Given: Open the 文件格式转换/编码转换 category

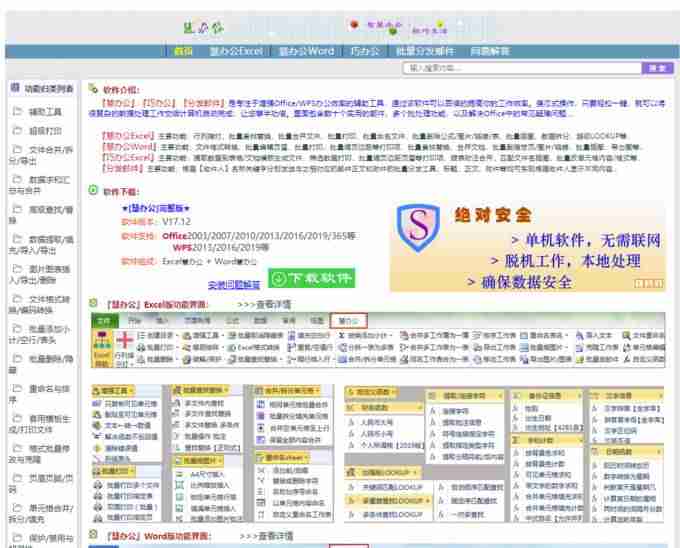Looking at the screenshot, I should pyautogui.click(x=40, y=304).
